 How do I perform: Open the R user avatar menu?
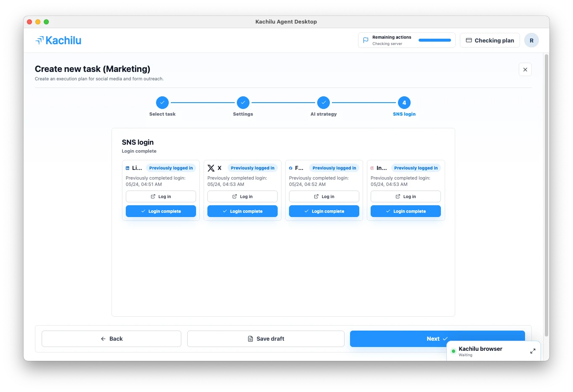[x=531, y=40]
